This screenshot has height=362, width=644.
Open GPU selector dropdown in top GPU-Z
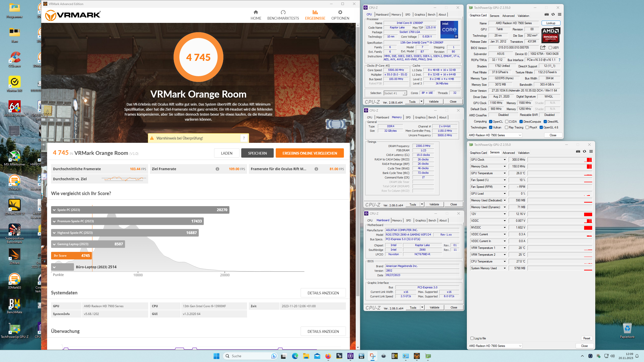coord(495,135)
